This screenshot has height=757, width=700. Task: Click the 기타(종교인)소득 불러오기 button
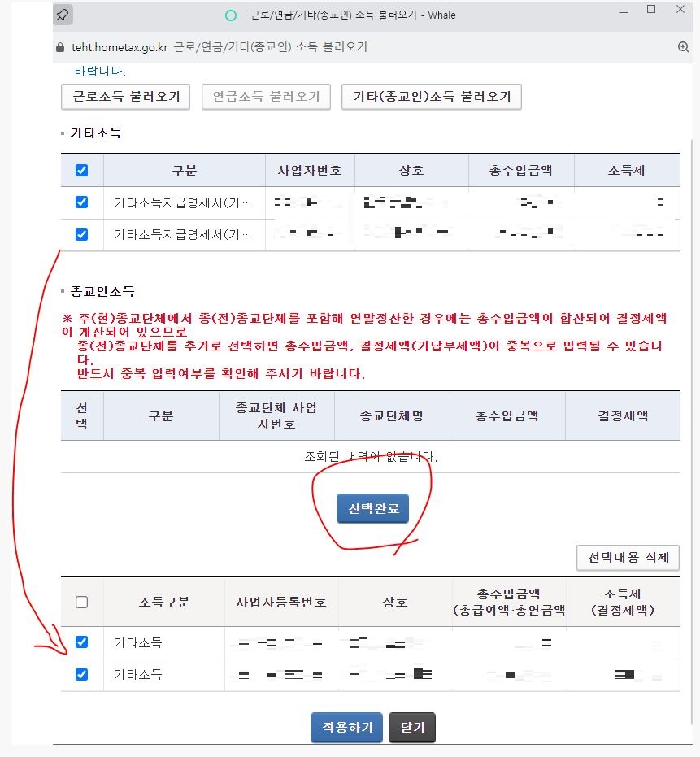[x=432, y=96]
